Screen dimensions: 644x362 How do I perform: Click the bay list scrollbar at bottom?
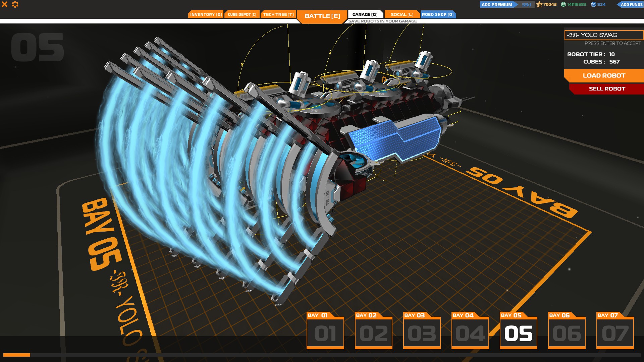click(x=322, y=355)
